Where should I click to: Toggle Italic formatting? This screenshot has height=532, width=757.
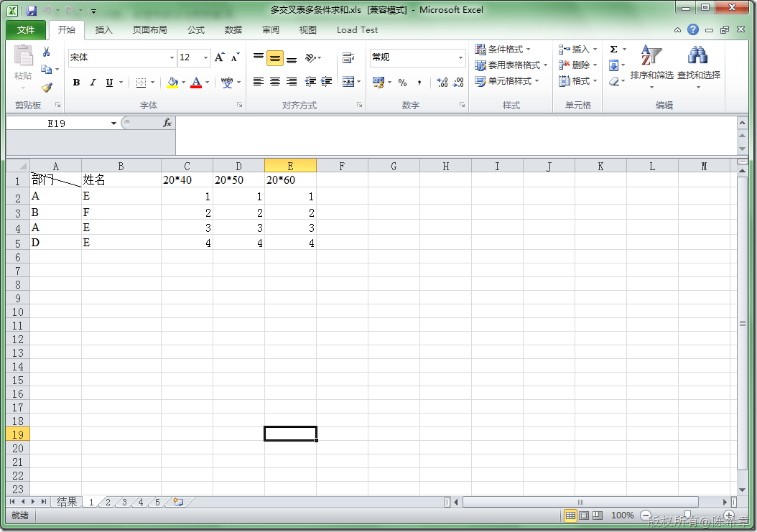pos(93,83)
